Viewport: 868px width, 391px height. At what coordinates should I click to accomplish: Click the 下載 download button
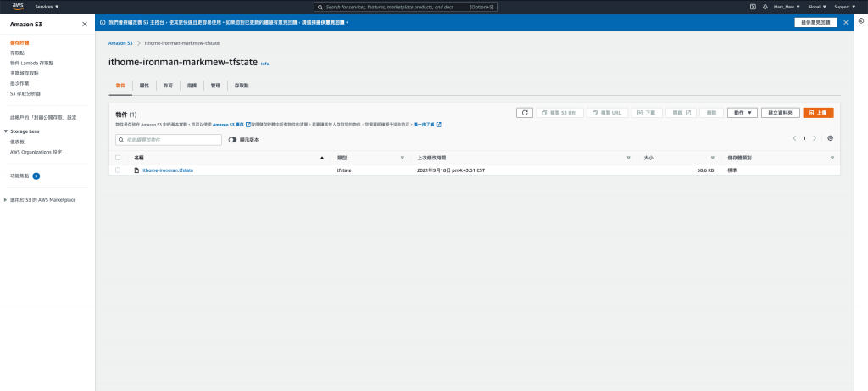(647, 113)
